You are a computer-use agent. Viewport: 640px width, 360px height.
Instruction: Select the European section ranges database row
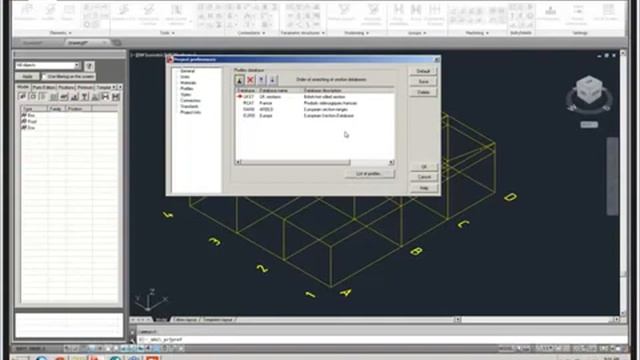coord(315,109)
